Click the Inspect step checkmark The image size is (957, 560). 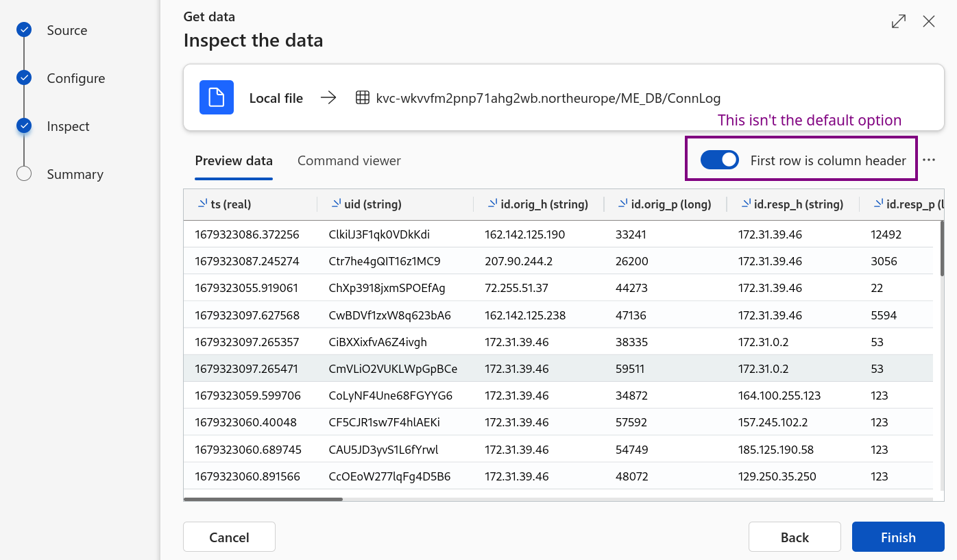24,125
